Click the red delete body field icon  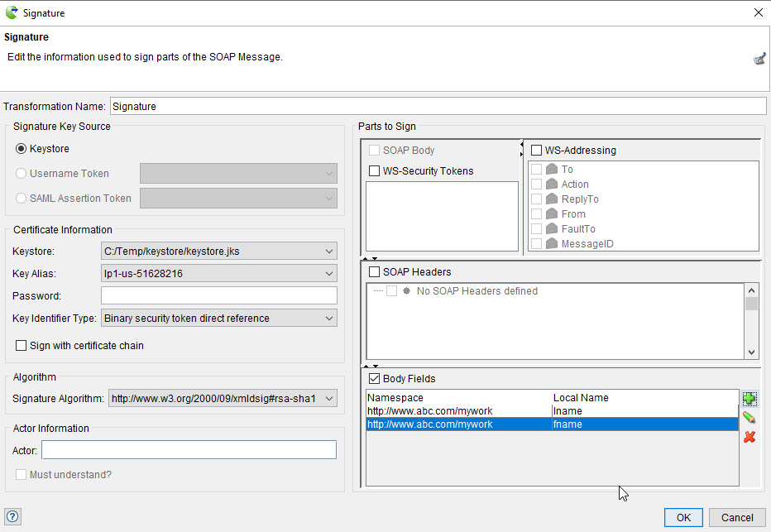click(749, 437)
